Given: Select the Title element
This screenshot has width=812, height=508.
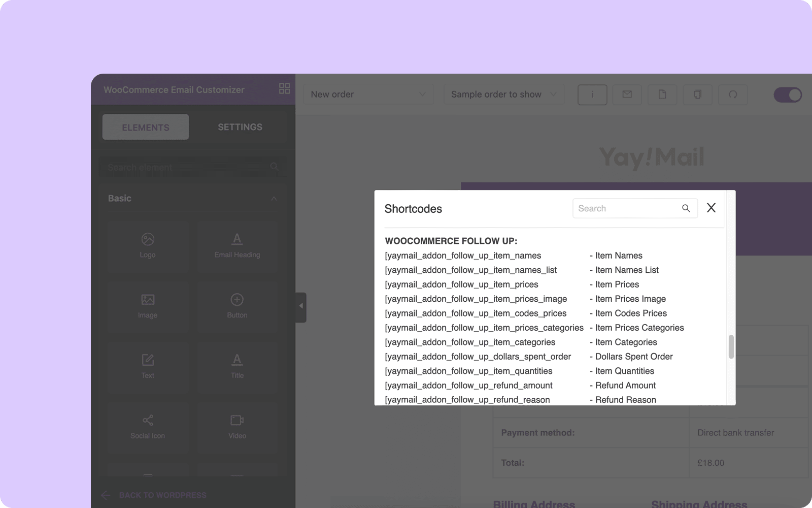Looking at the screenshot, I should pos(237,367).
